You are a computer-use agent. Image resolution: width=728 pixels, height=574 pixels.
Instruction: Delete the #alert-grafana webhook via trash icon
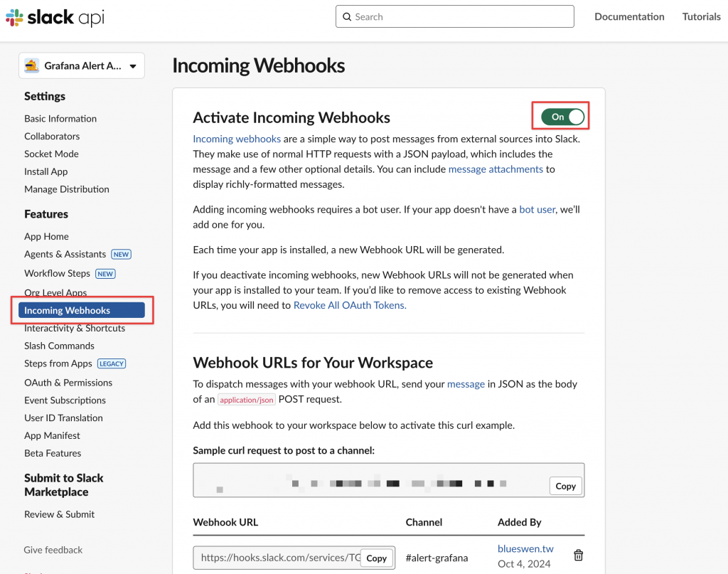pos(578,556)
